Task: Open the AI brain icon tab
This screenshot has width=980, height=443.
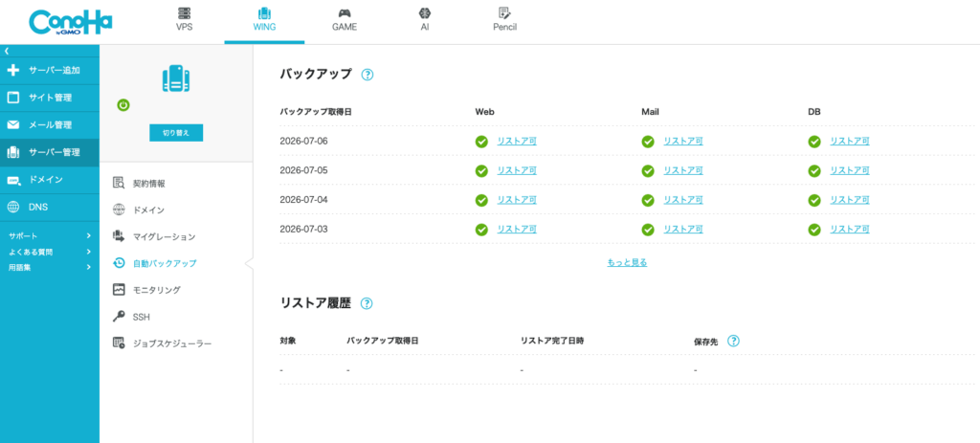Action: point(424,21)
